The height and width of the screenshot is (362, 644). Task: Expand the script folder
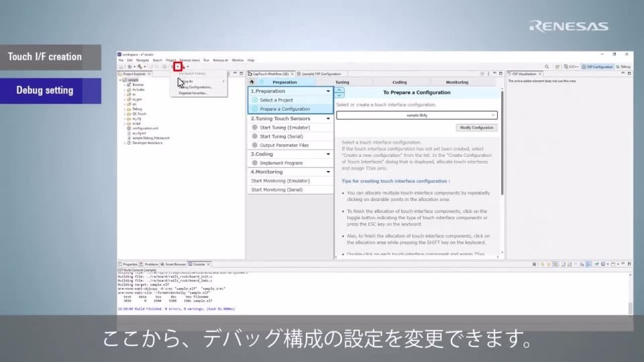[x=125, y=123]
